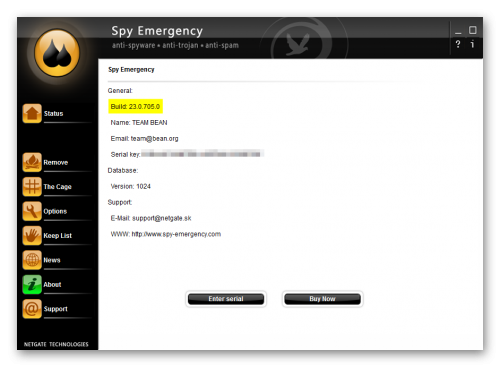Click the Remove flame icon
Screen dimensions: 500x367
tap(32, 162)
